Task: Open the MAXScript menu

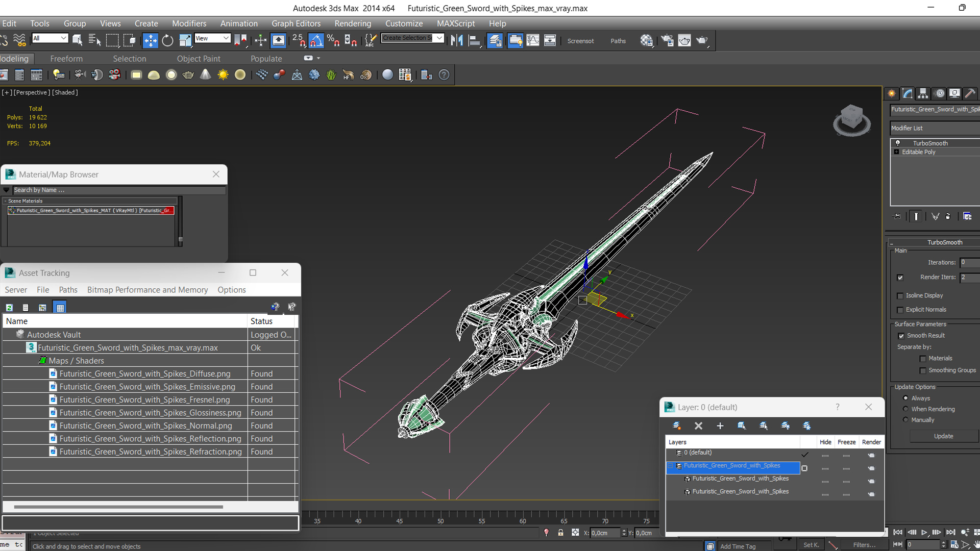Action: [456, 23]
